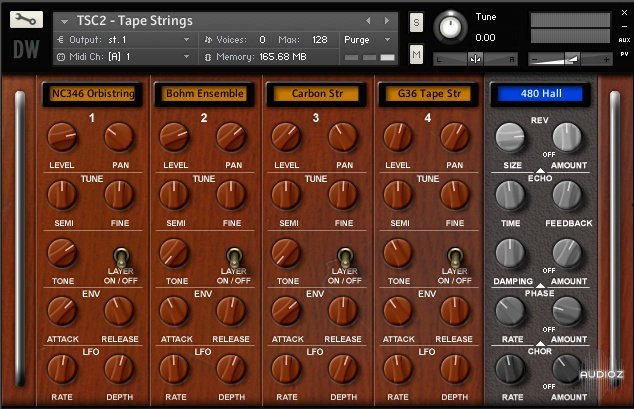The height and width of the screenshot is (409, 634).
Task: Go to next instrument with right arrow
Action: coord(387,21)
